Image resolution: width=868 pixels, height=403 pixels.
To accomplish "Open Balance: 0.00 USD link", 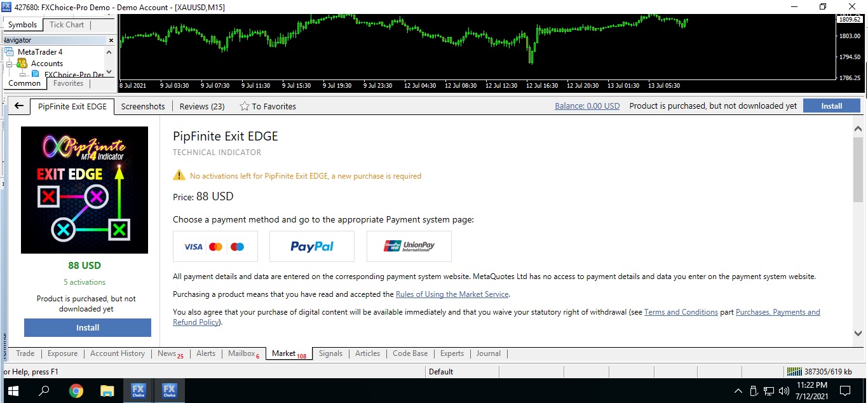I will pyautogui.click(x=587, y=106).
